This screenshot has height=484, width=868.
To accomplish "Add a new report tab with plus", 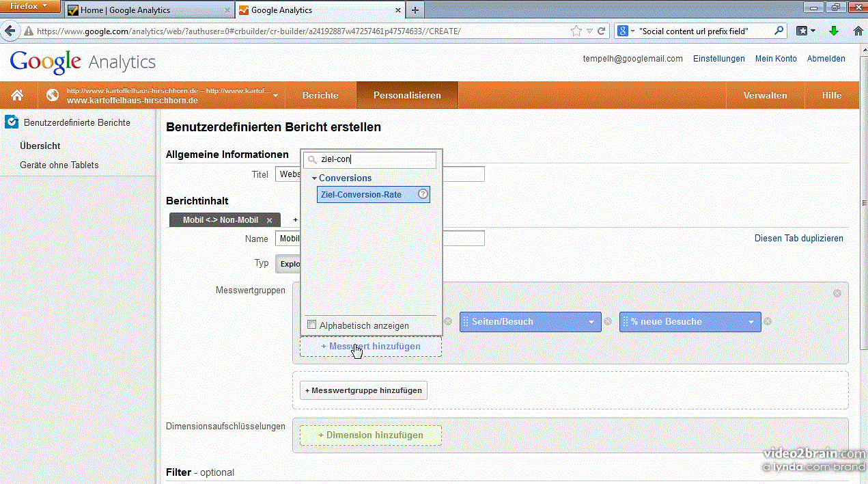I will click(296, 220).
